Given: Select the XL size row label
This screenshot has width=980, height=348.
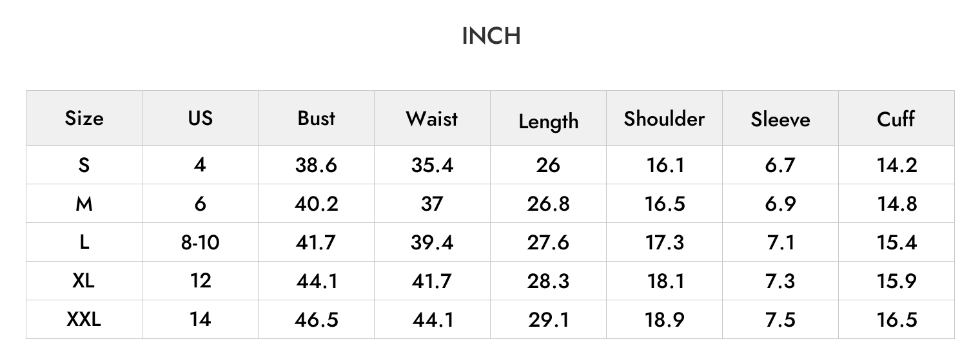Looking at the screenshot, I should (84, 281).
